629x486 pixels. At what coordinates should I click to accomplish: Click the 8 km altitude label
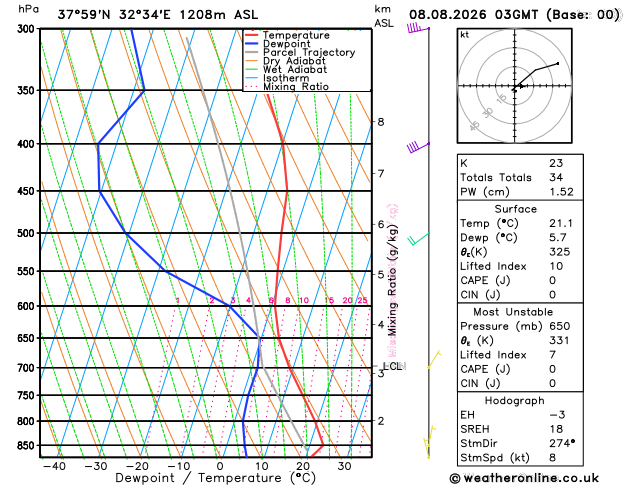381,122
